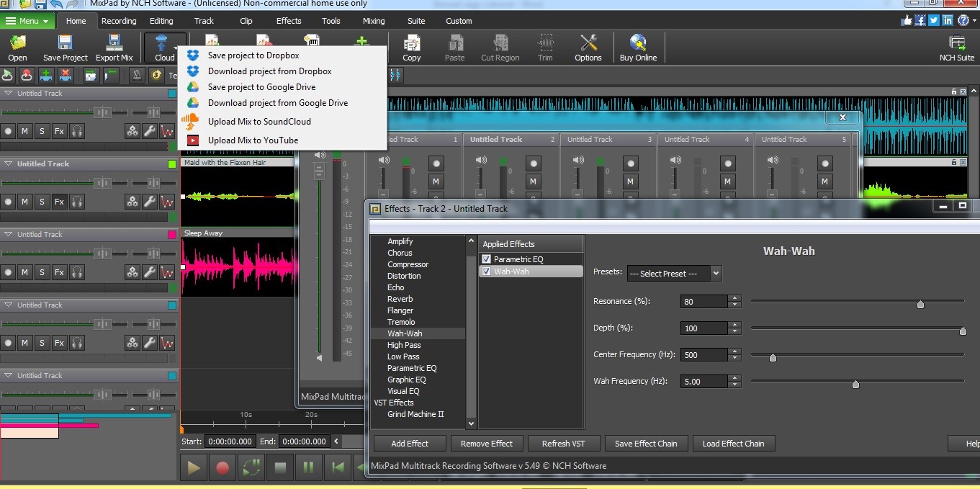Select Reverb in the effects list
Image resolution: width=980 pixels, height=489 pixels.
[400, 299]
